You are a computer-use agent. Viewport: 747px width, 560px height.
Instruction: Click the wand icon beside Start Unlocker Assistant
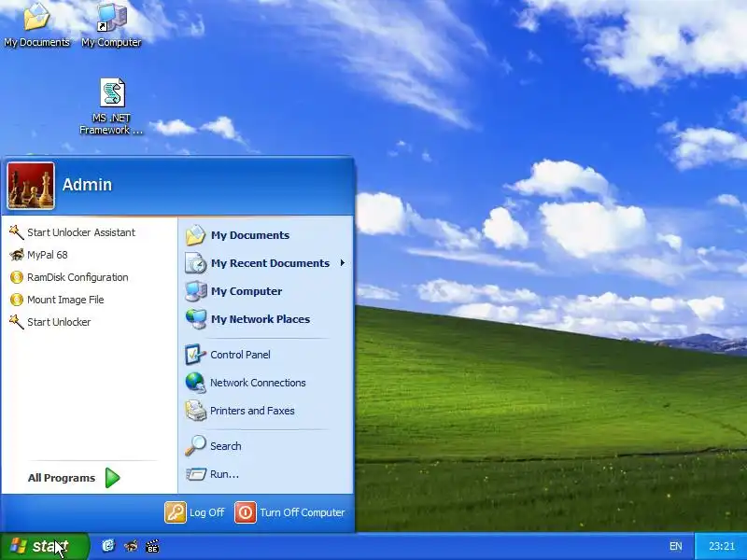(17, 232)
